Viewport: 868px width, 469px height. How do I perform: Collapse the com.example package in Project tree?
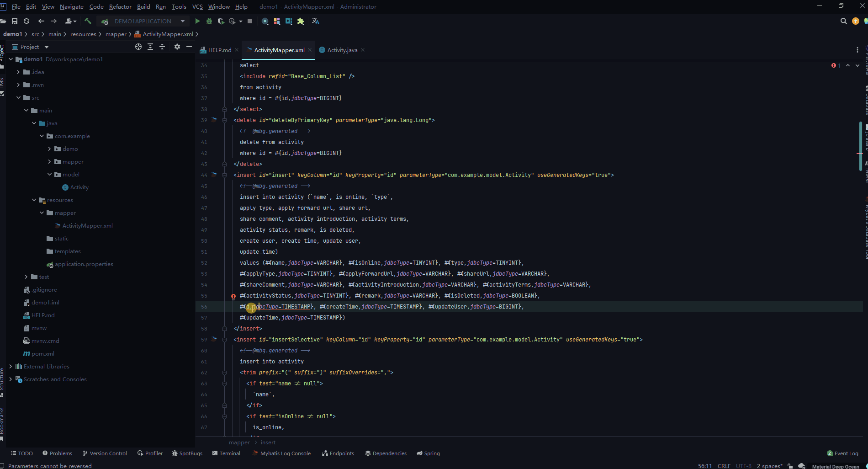tap(42, 136)
